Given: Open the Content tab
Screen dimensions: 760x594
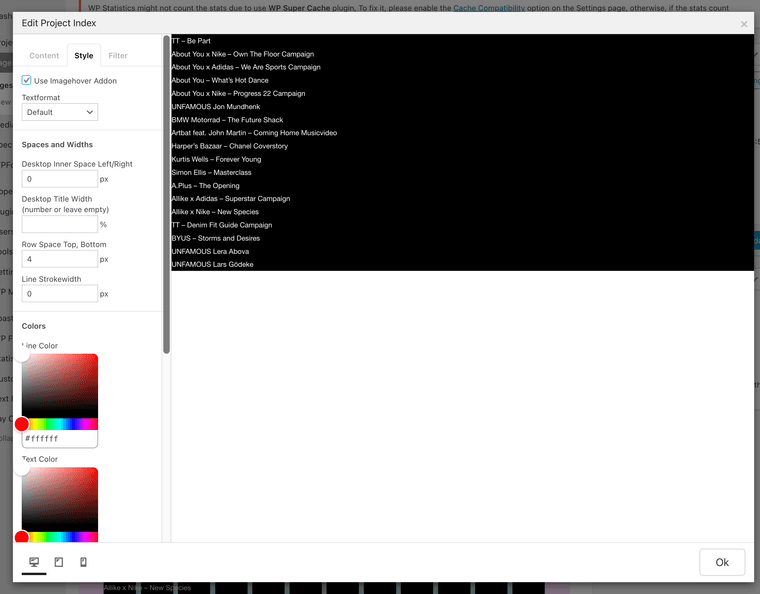Looking at the screenshot, I should pos(44,56).
